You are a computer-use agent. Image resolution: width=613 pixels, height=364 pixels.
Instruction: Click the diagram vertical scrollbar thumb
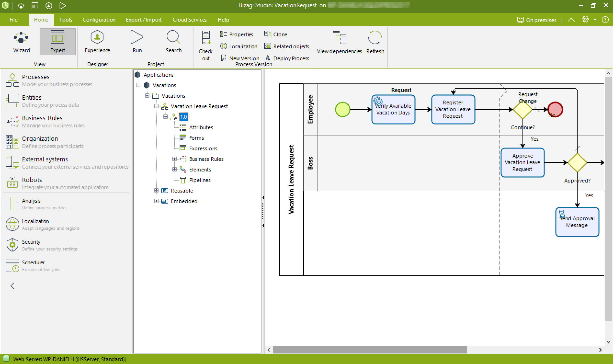click(608, 199)
